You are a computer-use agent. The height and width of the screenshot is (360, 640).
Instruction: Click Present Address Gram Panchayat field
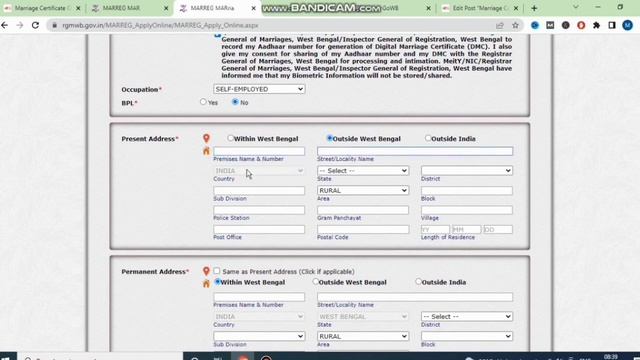pyautogui.click(x=363, y=210)
